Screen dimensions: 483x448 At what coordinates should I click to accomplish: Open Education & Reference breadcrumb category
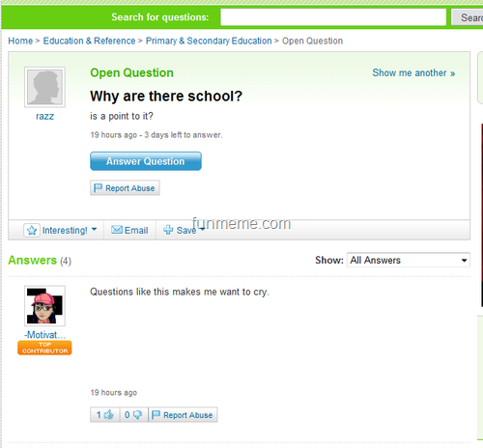point(89,41)
